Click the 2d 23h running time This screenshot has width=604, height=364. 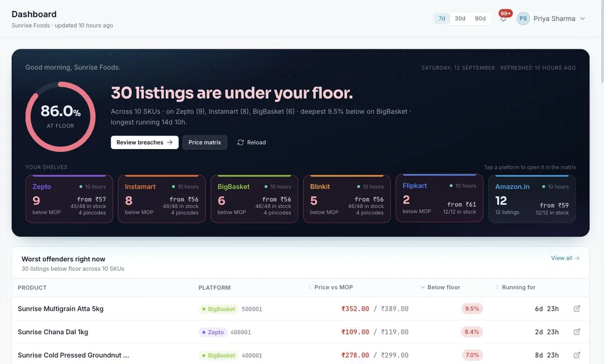[547, 332]
